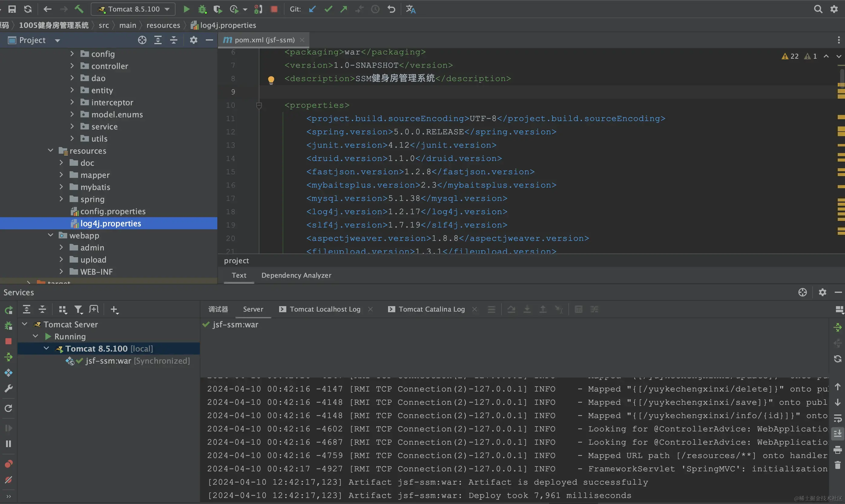The height and width of the screenshot is (504, 845).
Task: Hide the Project tool window
Action: point(209,40)
